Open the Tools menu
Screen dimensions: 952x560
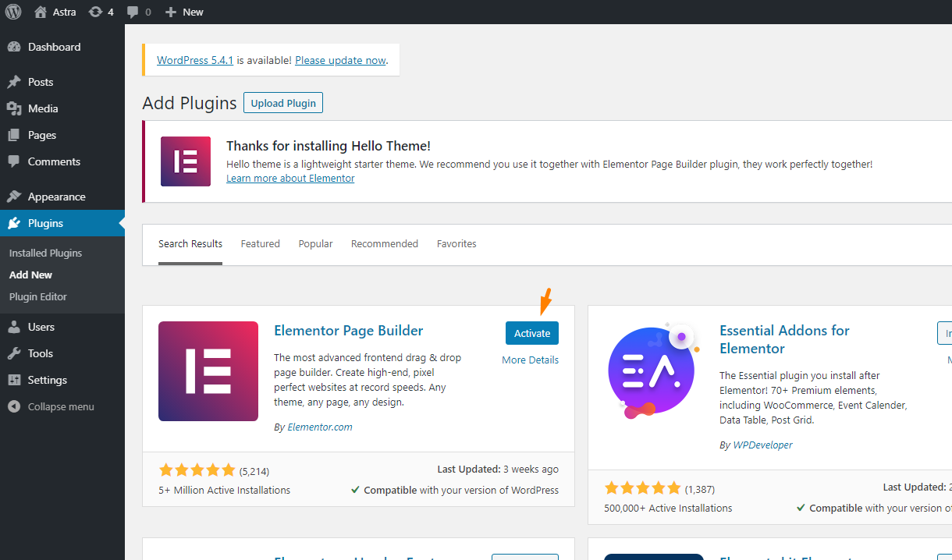pyautogui.click(x=62, y=353)
